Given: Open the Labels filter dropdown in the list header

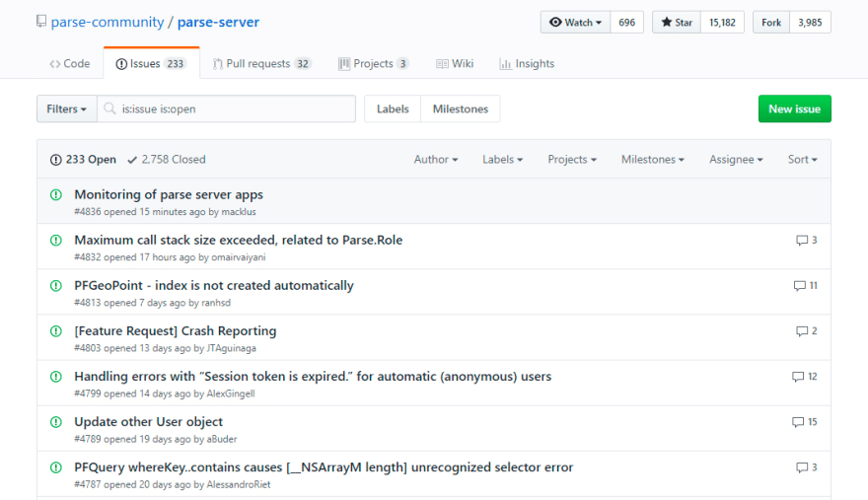Looking at the screenshot, I should click(503, 160).
